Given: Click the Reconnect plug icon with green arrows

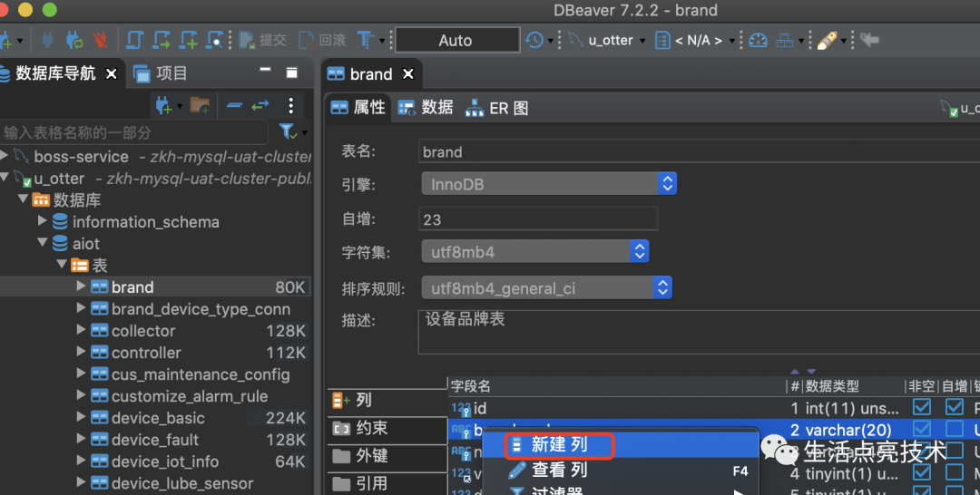Looking at the screenshot, I should pyautogui.click(x=73, y=40).
